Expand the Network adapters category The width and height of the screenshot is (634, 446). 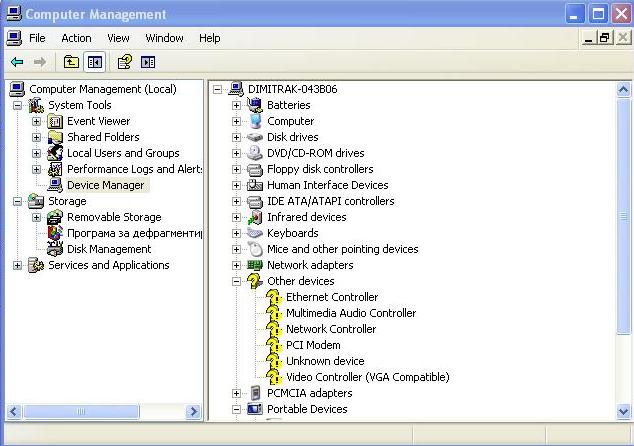point(237,265)
